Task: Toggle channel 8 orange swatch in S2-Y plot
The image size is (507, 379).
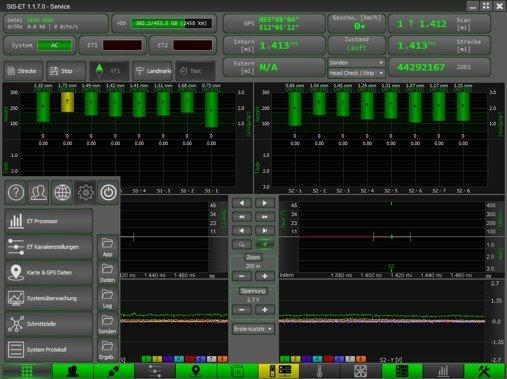Action: [x=361, y=359]
